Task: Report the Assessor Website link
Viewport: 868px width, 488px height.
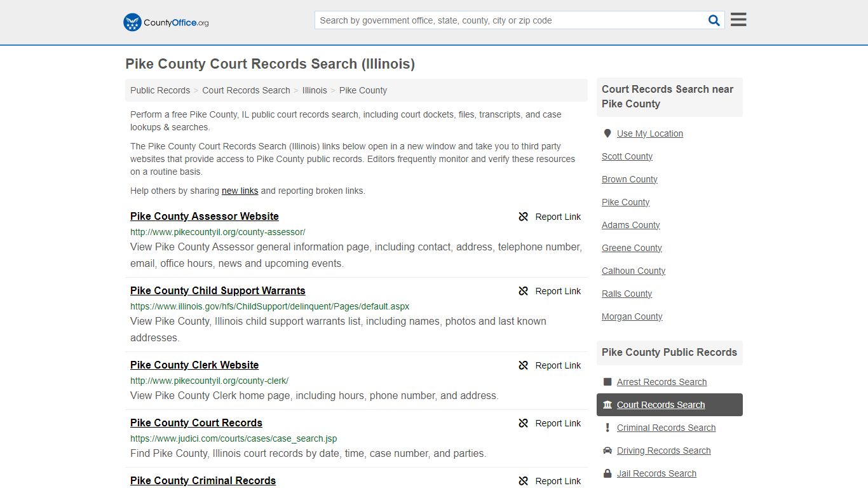Action: click(x=550, y=217)
